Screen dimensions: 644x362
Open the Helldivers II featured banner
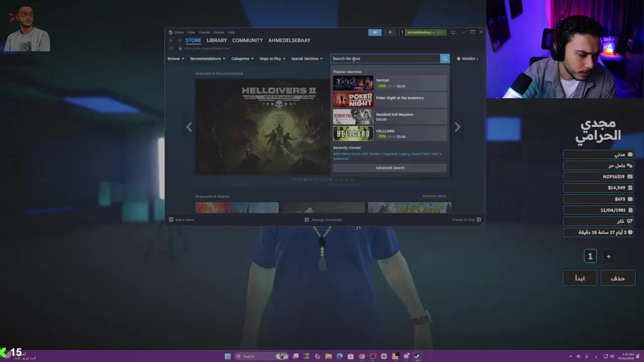[263, 127]
